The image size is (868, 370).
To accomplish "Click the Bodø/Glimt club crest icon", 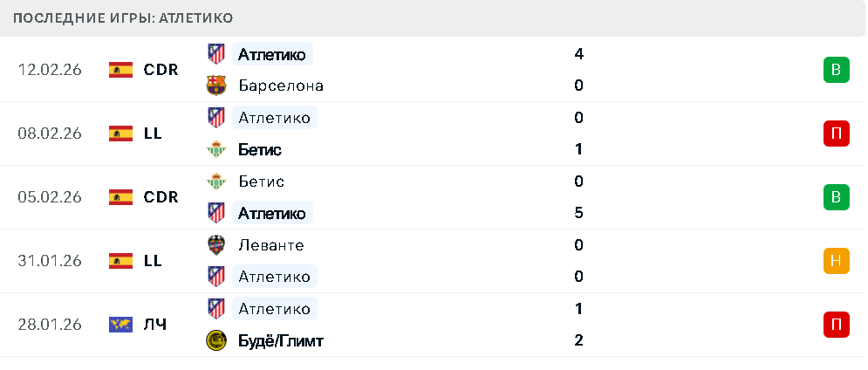I will click(x=215, y=340).
